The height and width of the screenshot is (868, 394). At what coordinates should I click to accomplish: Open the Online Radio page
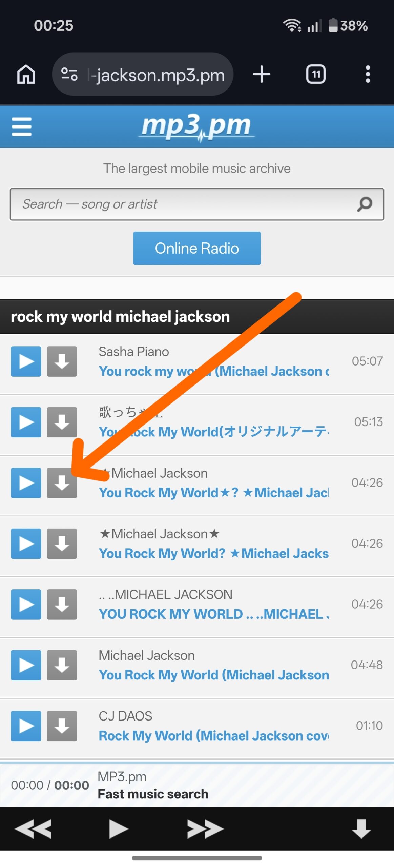(197, 248)
